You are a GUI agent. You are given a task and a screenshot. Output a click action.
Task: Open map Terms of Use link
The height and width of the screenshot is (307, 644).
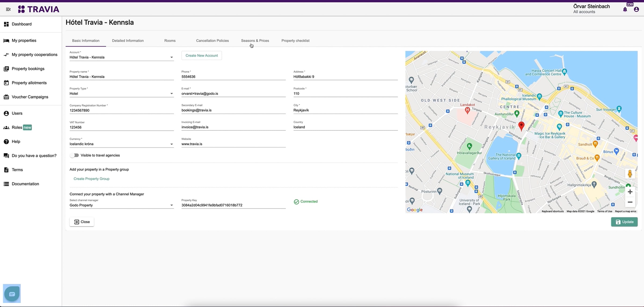coord(605,211)
